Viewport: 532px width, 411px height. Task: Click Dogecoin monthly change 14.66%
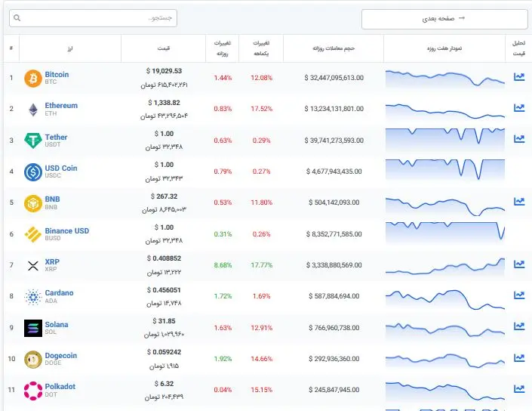point(262,359)
